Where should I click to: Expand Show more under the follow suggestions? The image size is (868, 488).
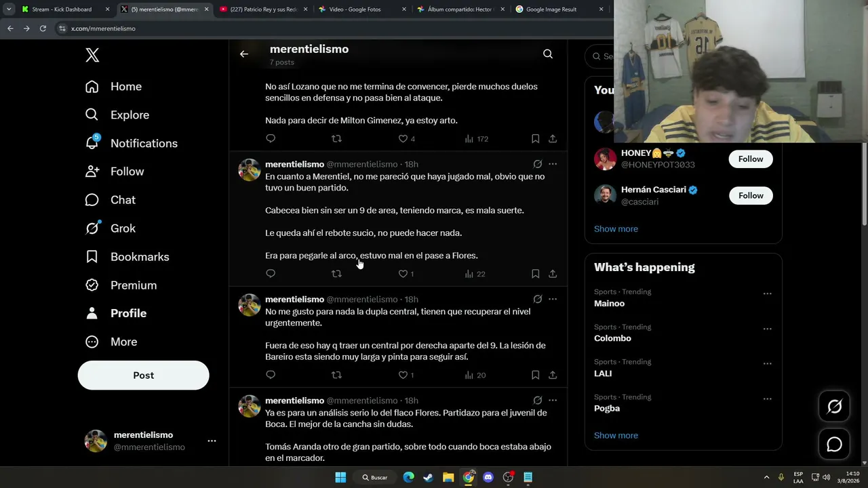(616, 229)
